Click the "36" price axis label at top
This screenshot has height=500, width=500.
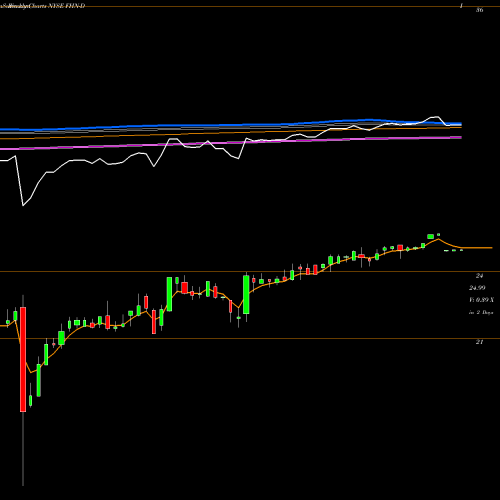click(x=479, y=10)
